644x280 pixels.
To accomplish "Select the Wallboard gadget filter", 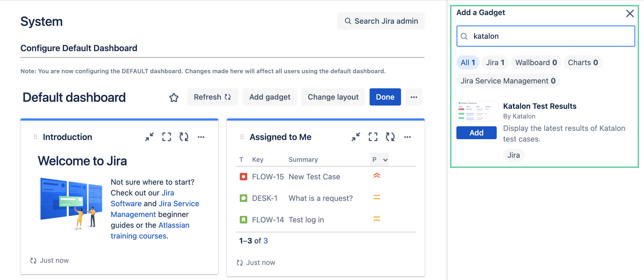I will (x=536, y=63).
